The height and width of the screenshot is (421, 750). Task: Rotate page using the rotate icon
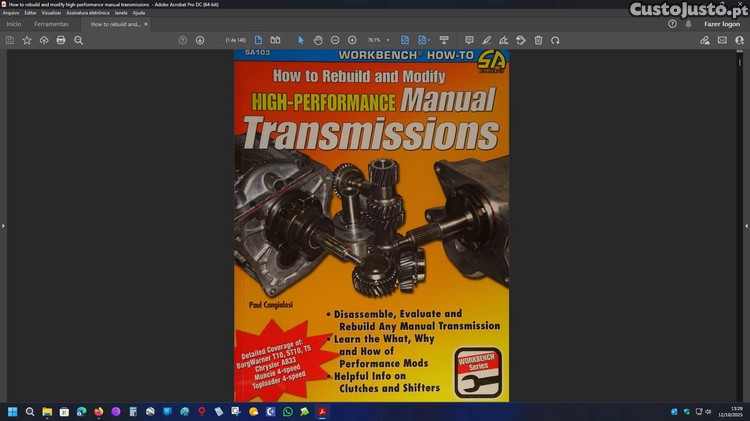[x=555, y=40]
